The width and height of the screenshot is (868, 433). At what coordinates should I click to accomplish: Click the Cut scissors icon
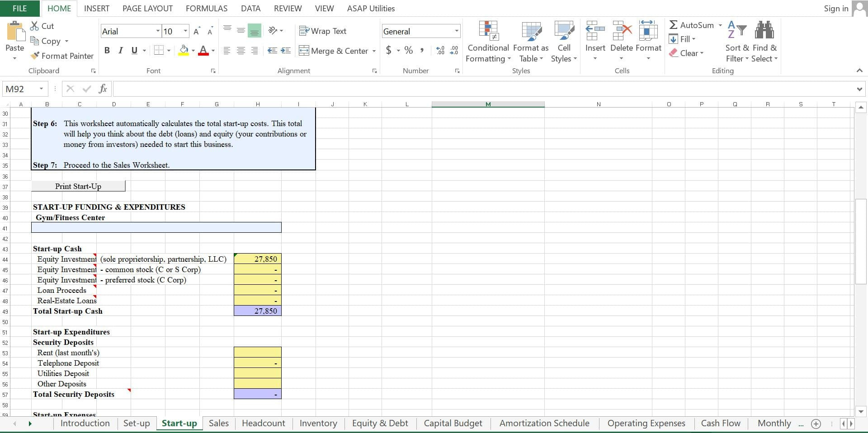tap(34, 26)
